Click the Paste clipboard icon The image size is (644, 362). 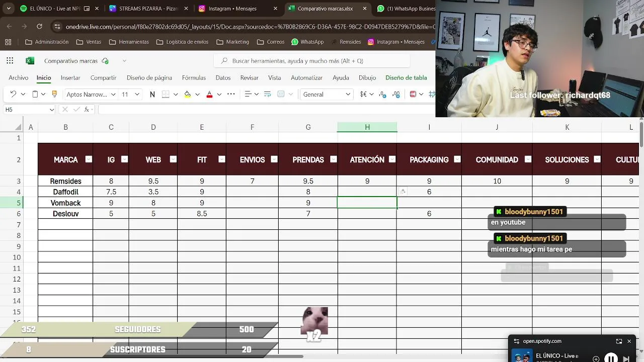pyautogui.click(x=35, y=94)
